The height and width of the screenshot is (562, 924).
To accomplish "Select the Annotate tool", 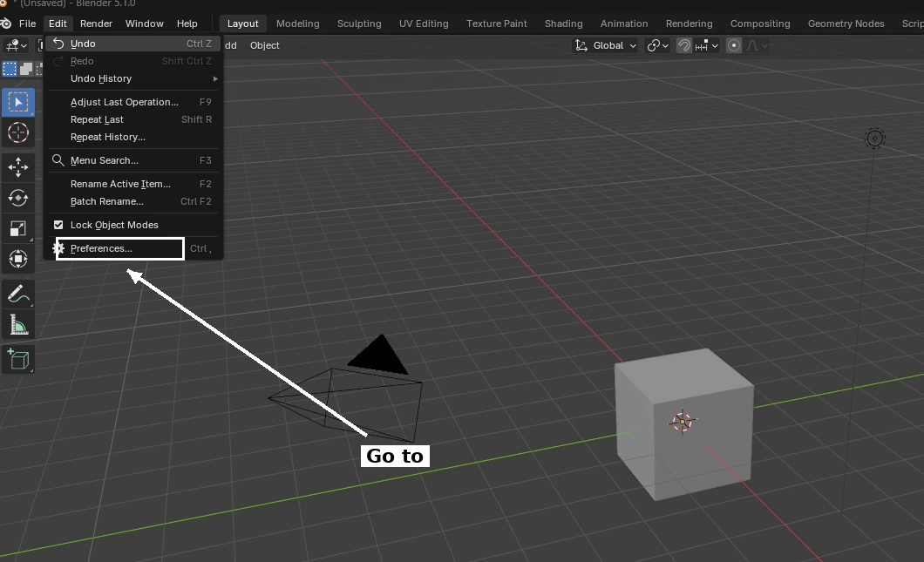I will pyautogui.click(x=18, y=294).
